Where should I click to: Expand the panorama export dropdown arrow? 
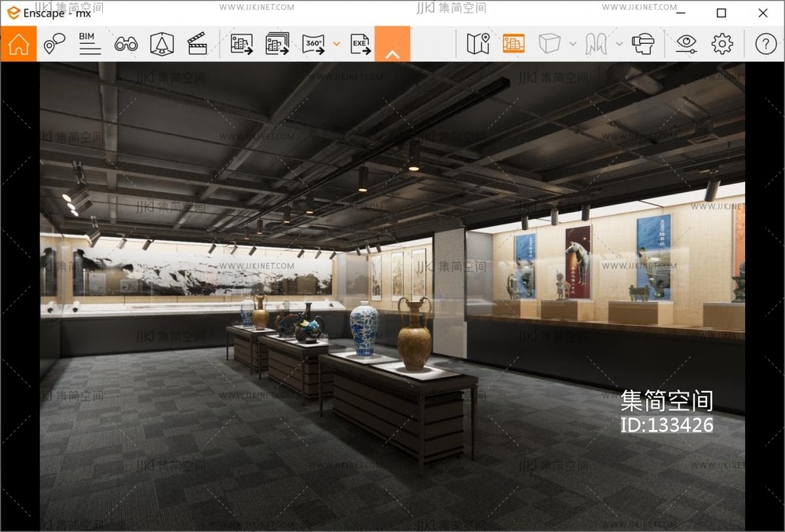pyautogui.click(x=337, y=44)
